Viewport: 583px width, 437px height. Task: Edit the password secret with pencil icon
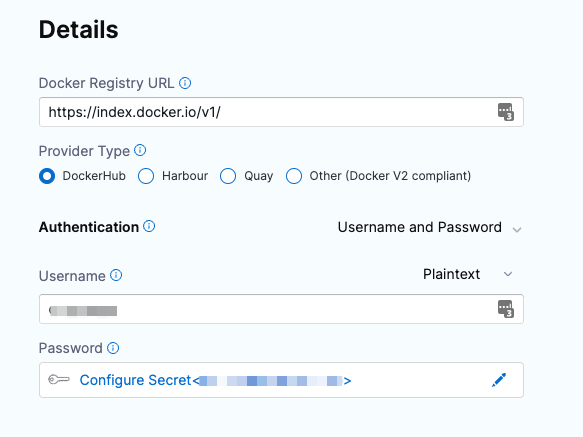(499, 380)
